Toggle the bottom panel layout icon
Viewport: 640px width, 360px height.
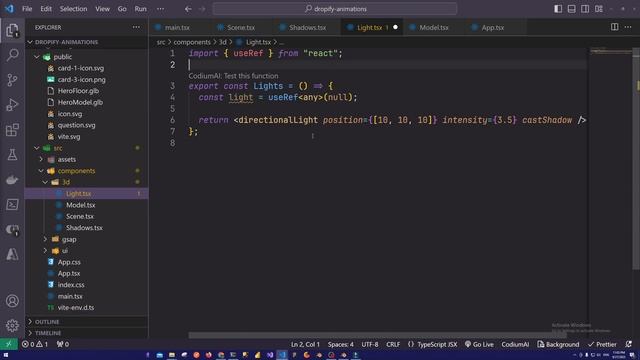click(x=571, y=9)
